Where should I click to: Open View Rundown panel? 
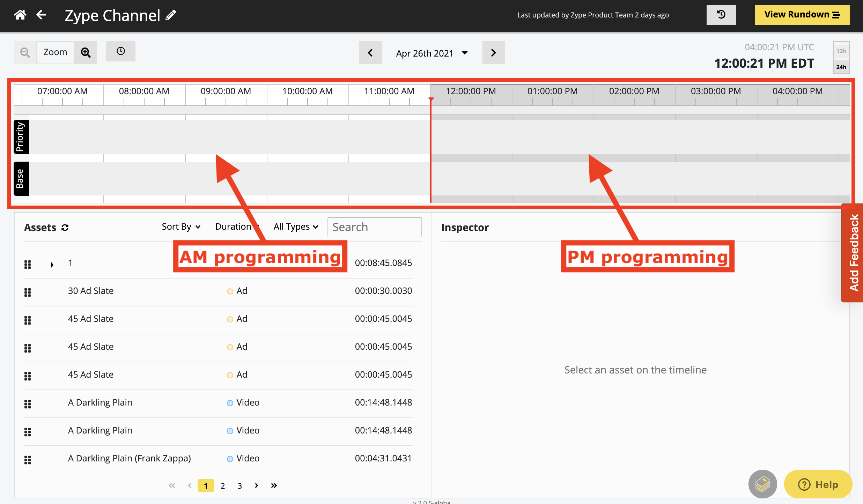802,15
